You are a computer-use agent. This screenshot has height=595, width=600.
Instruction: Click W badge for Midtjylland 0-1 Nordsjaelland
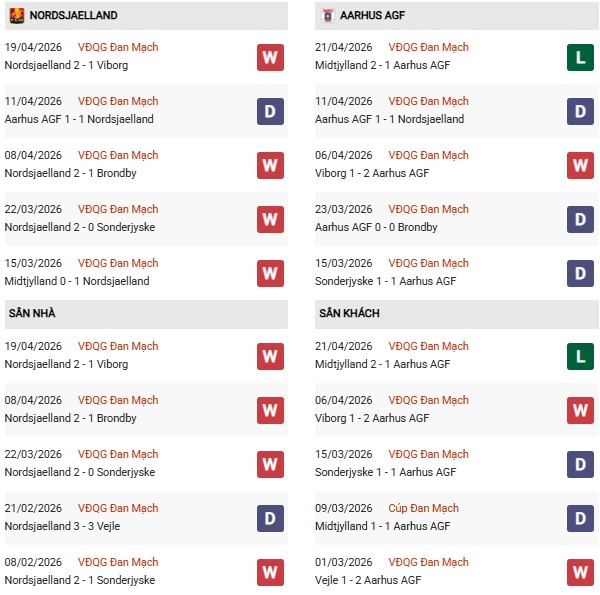270,273
